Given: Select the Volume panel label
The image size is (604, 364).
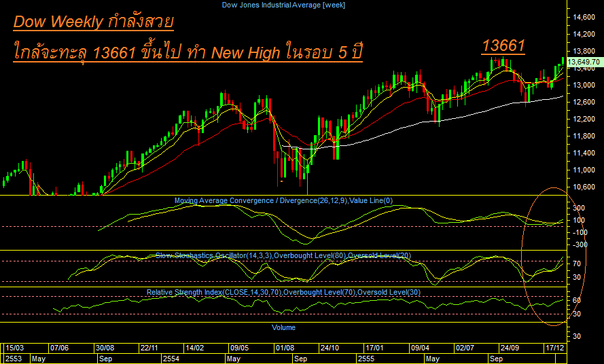Looking at the screenshot, I should (x=283, y=328).
